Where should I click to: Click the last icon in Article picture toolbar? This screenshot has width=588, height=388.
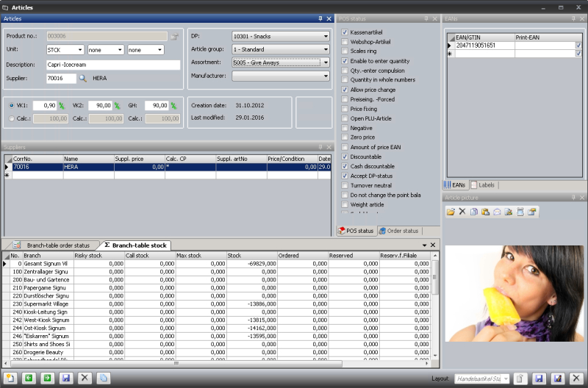pyautogui.click(x=531, y=212)
